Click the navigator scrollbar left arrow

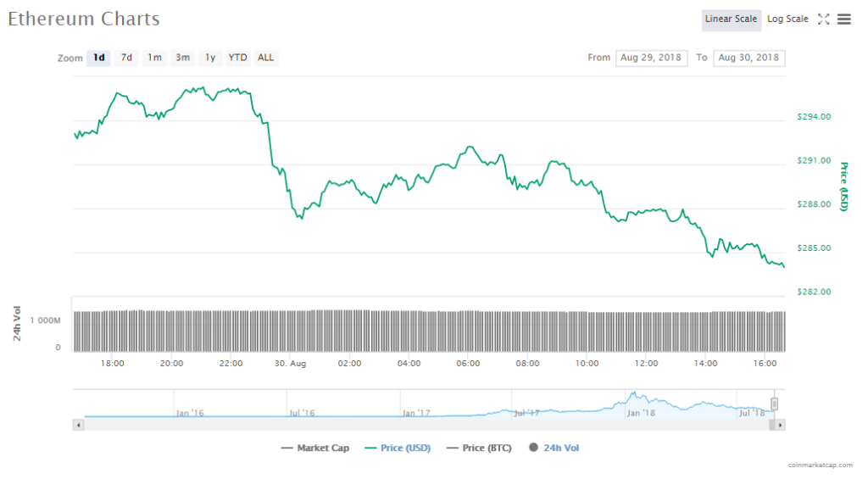point(79,424)
